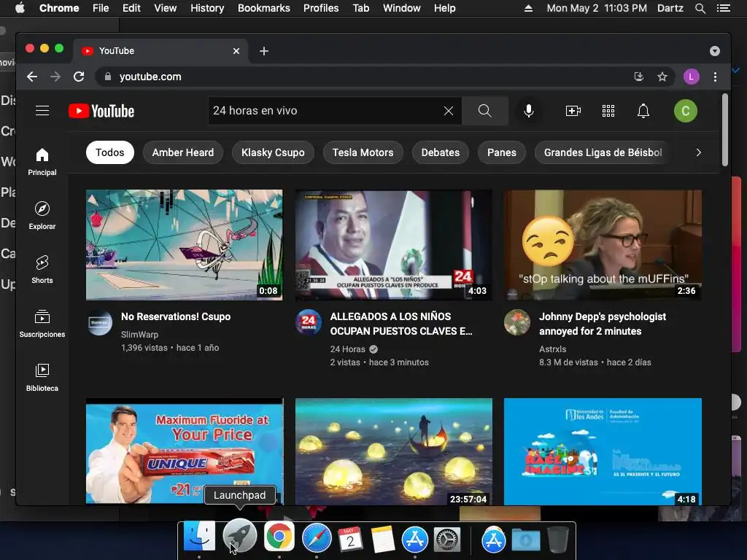
Task: Play the Universidad de los Andes thumbnail
Action: [x=603, y=451]
